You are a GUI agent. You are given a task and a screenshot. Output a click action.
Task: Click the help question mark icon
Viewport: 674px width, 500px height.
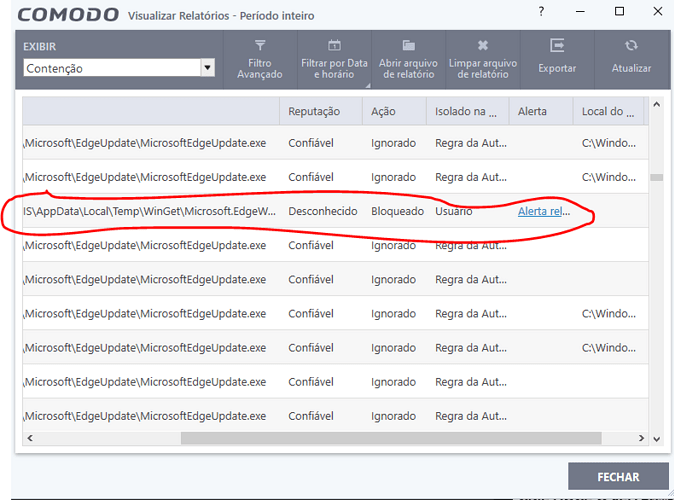click(x=542, y=12)
